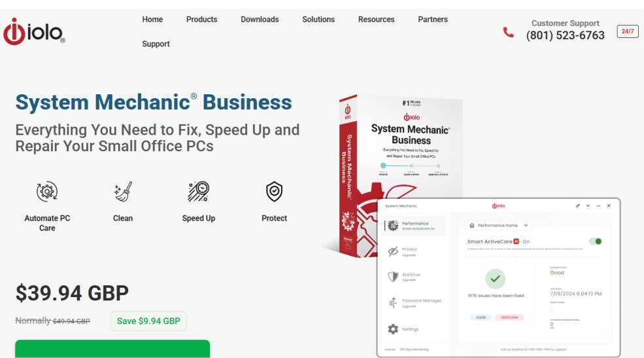Image resolution: width=644 pixels, height=358 pixels.
Task: Open the Products menu
Action: 201,20
